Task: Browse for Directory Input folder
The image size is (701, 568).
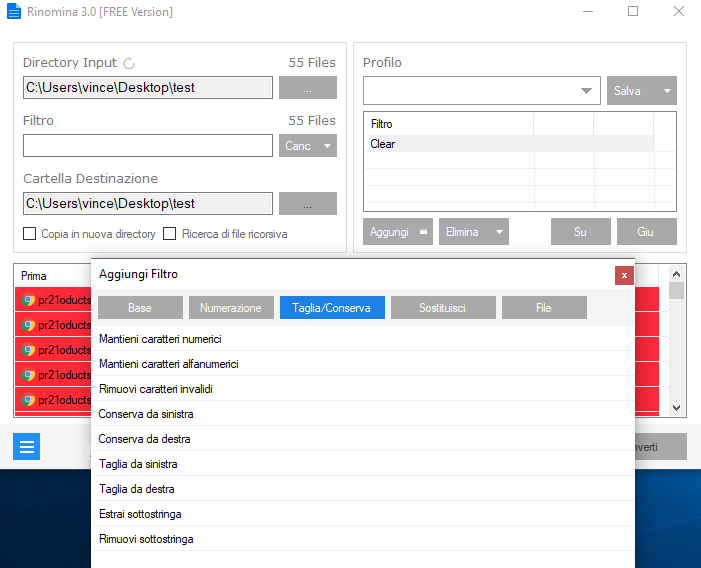Action: tap(308, 88)
